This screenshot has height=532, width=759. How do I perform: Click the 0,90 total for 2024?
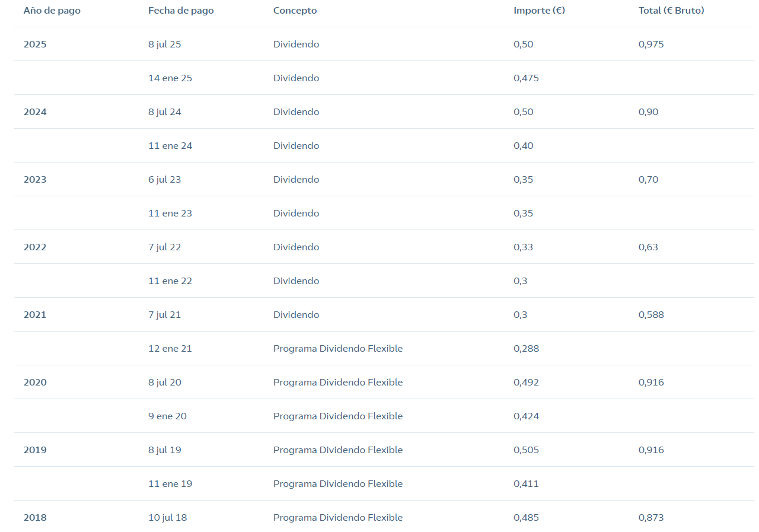648,112
